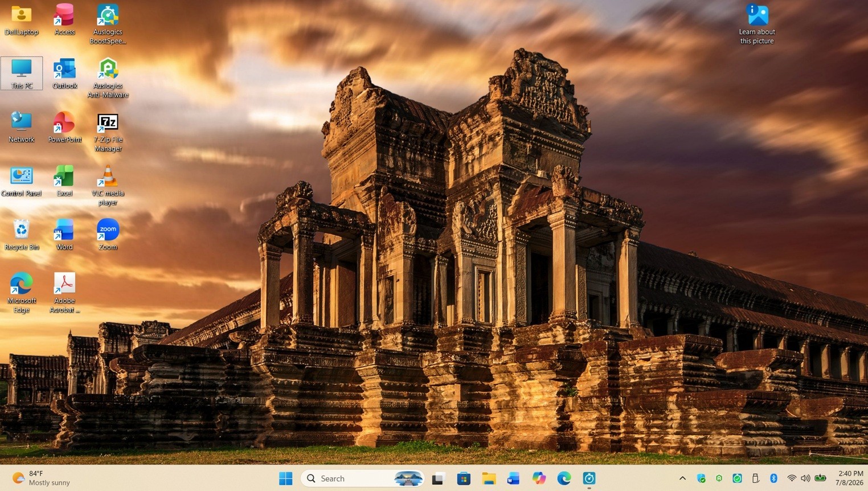
Task: Select the Zoom desktop icon
Action: (x=108, y=234)
